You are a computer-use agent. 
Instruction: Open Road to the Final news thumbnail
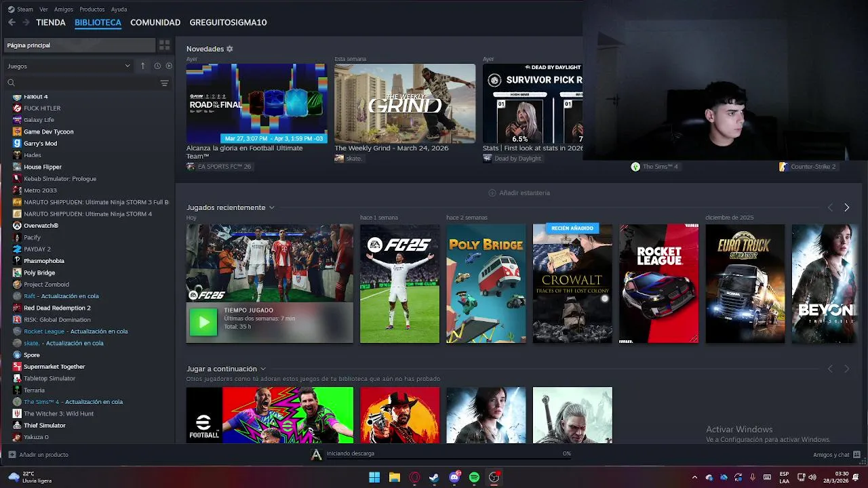[256, 103]
